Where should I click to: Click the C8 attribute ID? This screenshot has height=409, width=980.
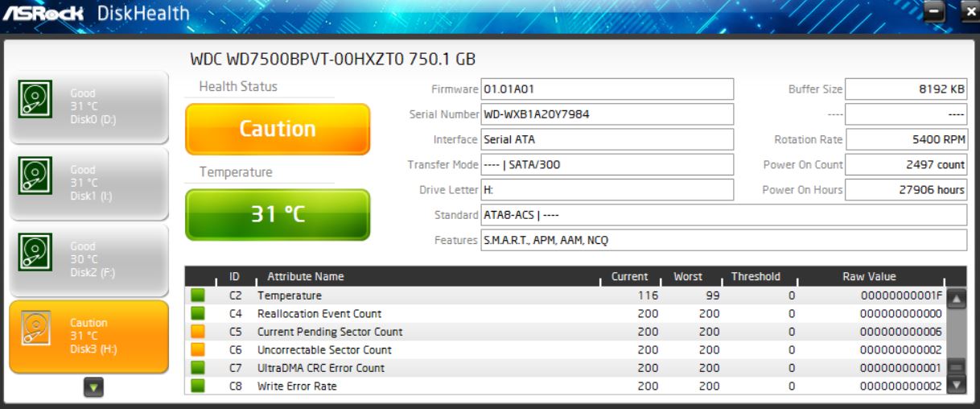[236, 386]
